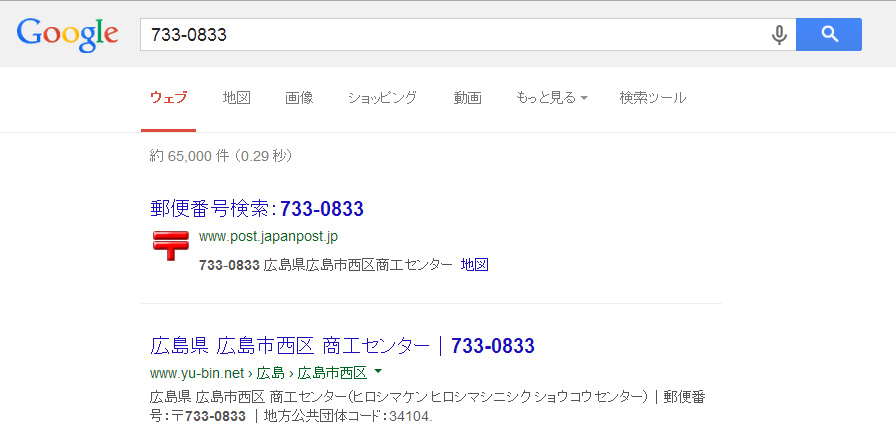Viewport: 896px width, 431px height.
Task: Click the blue magnifier search button
Action: (829, 34)
